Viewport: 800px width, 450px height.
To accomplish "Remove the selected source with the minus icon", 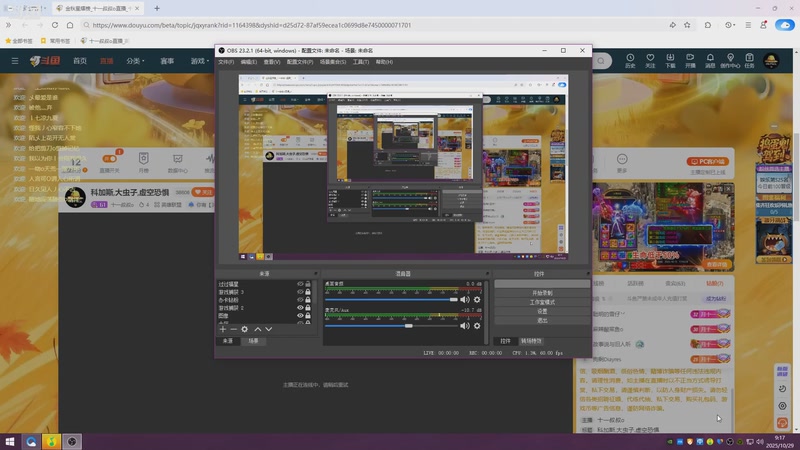I will [233, 330].
